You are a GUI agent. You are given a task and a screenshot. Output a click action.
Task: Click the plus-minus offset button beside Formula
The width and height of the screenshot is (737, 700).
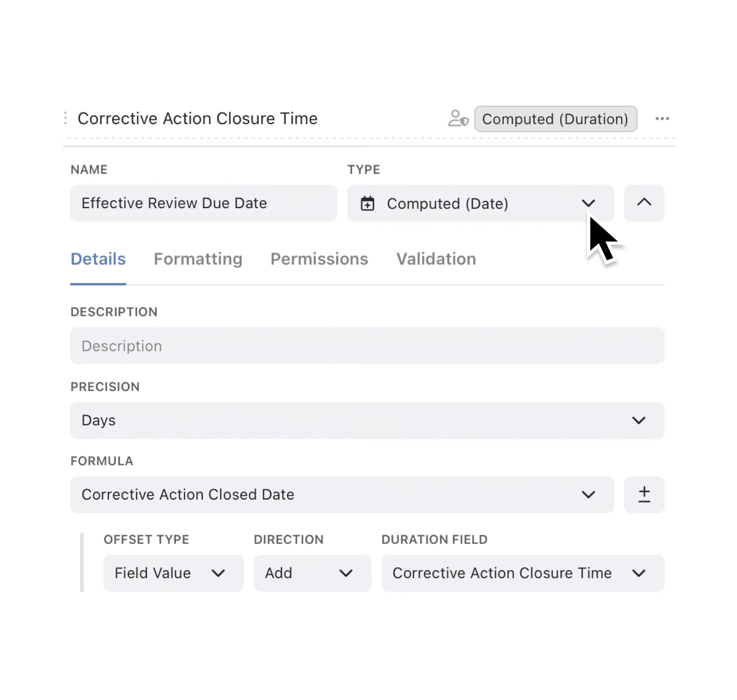[x=644, y=494]
